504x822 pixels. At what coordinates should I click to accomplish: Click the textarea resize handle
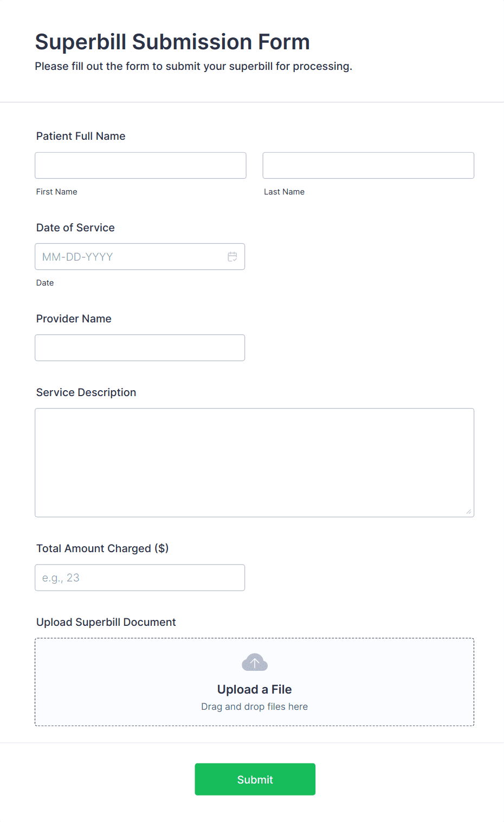click(469, 510)
